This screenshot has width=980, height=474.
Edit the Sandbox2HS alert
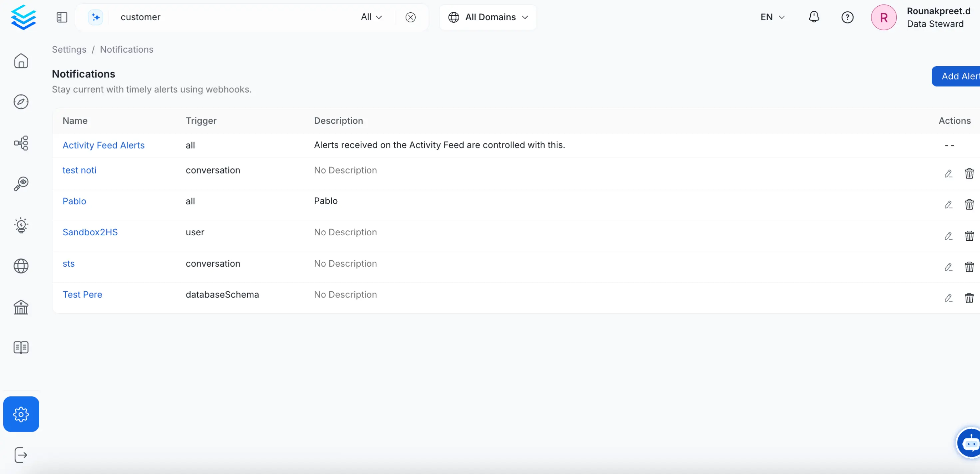click(948, 236)
